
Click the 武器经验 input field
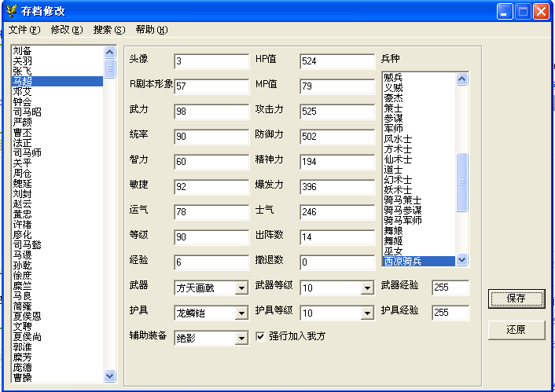pyautogui.click(x=450, y=288)
